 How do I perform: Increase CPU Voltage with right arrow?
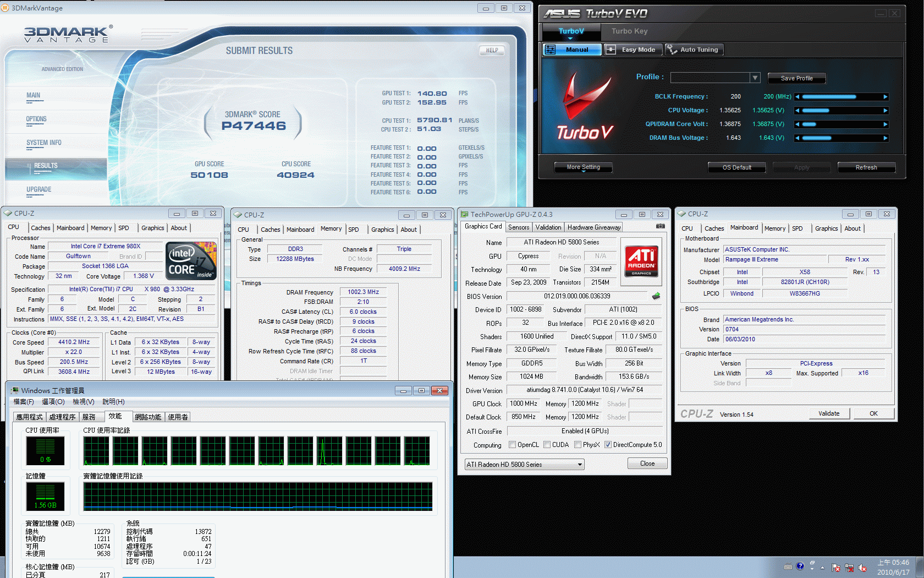[x=886, y=111]
